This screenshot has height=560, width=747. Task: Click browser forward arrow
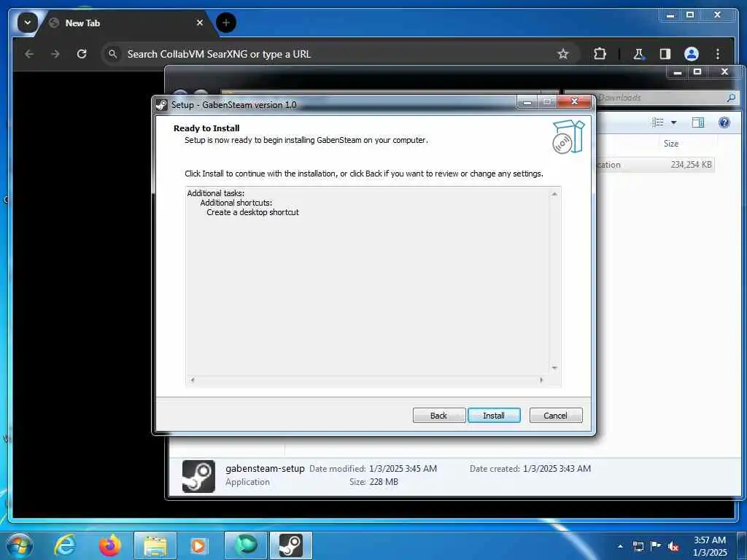pyautogui.click(x=55, y=54)
